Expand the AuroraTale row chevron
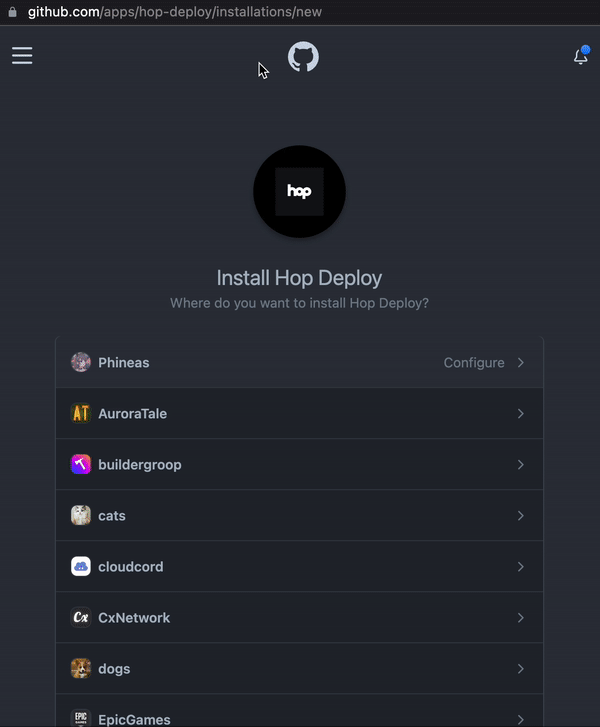The image size is (600, 727). [x=521, y=414]
